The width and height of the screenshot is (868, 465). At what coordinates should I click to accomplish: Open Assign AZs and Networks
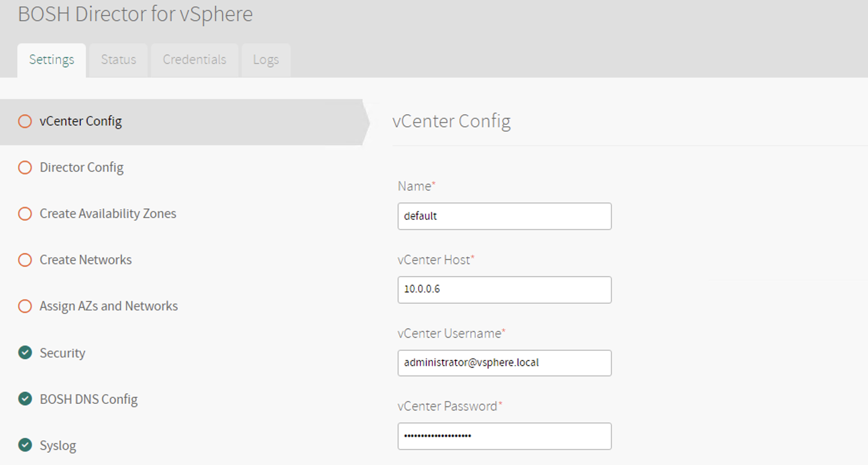click(x=108, y=306)
